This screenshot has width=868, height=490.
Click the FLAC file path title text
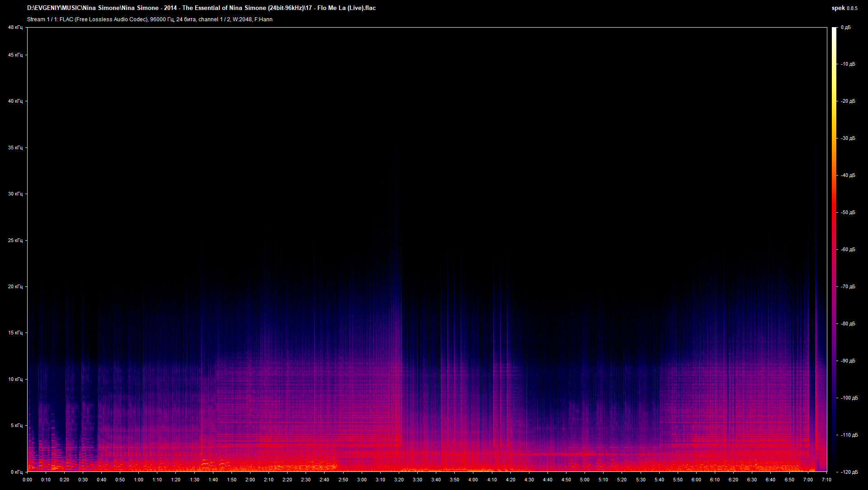coord(201,8)
